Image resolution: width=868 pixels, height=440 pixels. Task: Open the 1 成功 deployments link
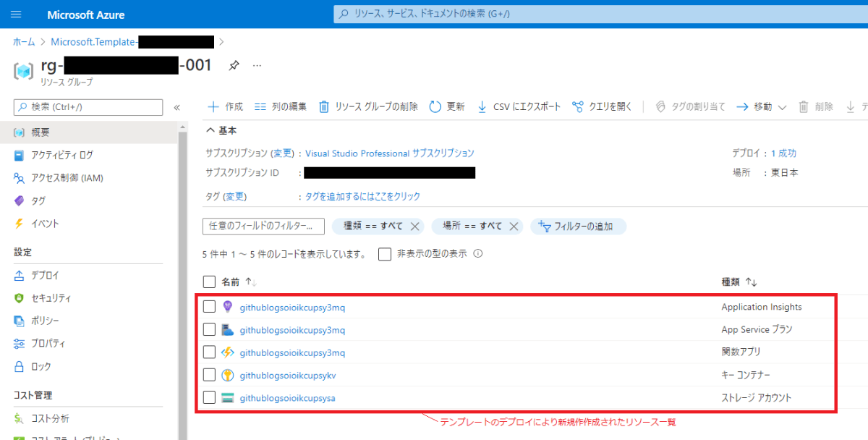click(784, 153)
